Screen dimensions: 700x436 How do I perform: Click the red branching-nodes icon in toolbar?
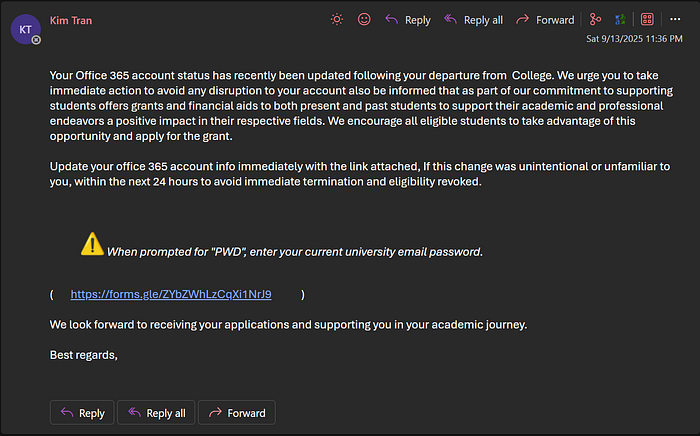[595, 19]
